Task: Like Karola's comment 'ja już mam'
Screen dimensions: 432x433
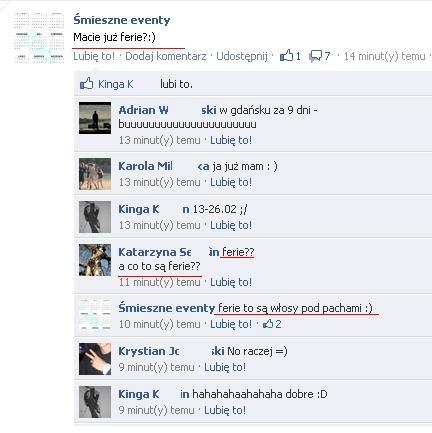Action: click(x=231, y=182)
